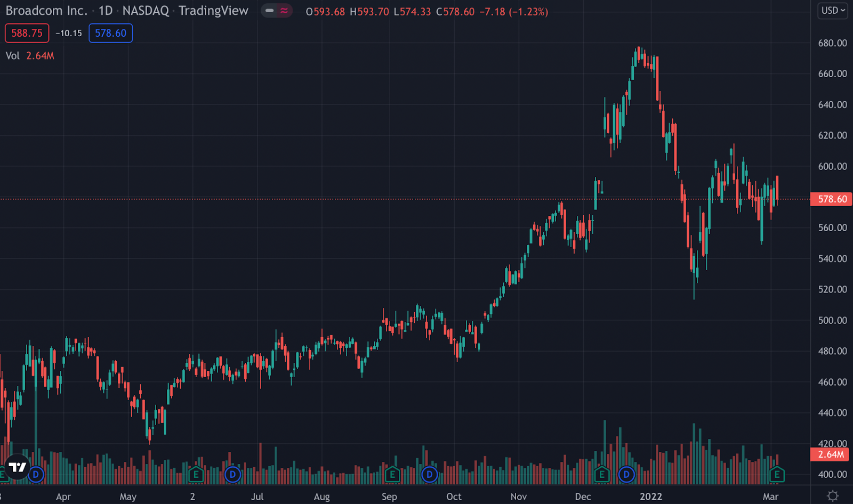This screenshot has height=504, width=853.
Task: Click the 520.00 price scale label
Action: coord(833,289)
